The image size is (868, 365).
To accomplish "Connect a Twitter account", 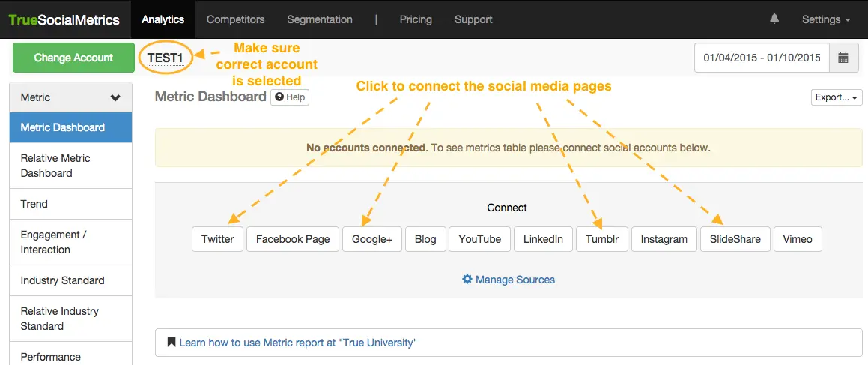I will (x=218, y=239).
